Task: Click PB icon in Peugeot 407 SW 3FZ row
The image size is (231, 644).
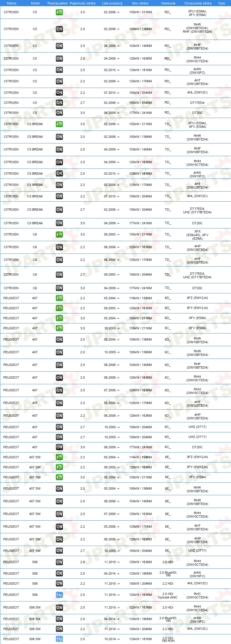Action: click(59, 457)
